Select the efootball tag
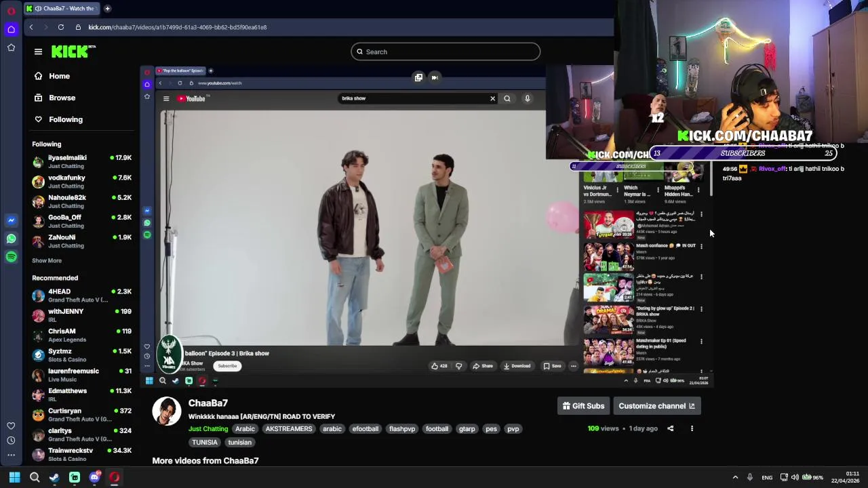This screenshot has width=868, height=488. pos(365,429)
